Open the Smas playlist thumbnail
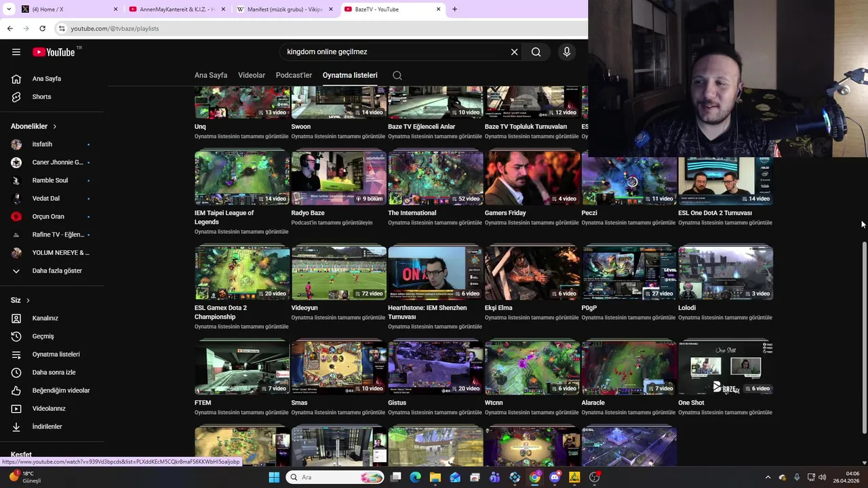Image resolution: width=868 pixels, height=488 pixels. tap(339, 367)
